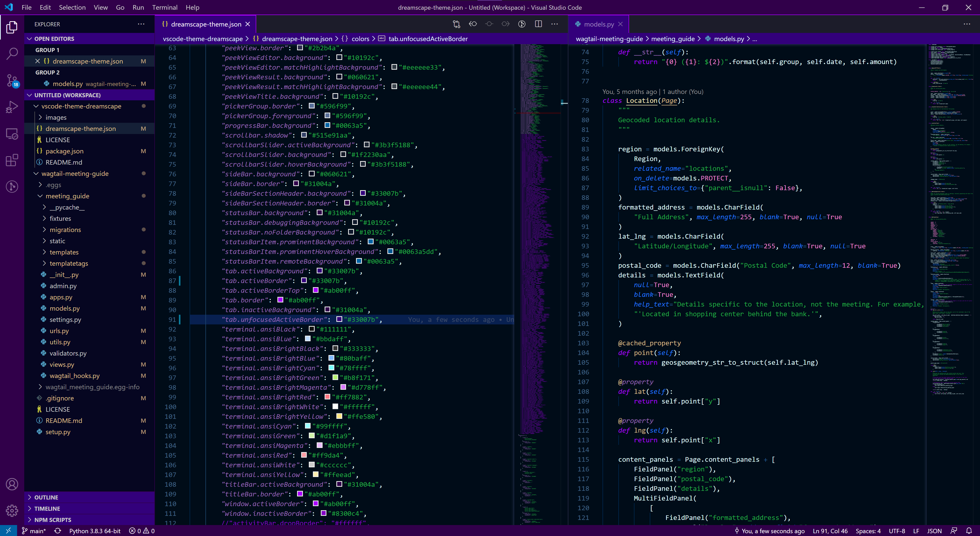Screen dimensions: 980x536
Task: Click the notifications bell in status bar
Action: pyautogui.click(x=969, y=531)
